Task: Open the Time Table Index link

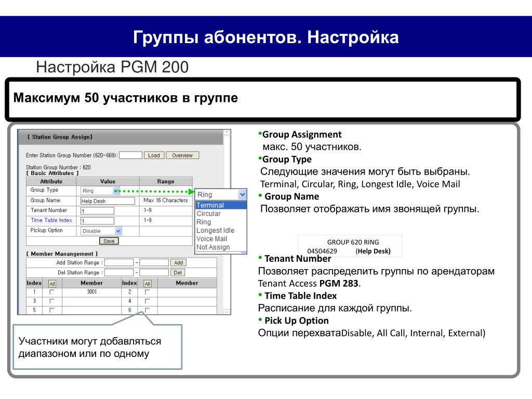Action: pyautogui.click(x=51, y=220)
